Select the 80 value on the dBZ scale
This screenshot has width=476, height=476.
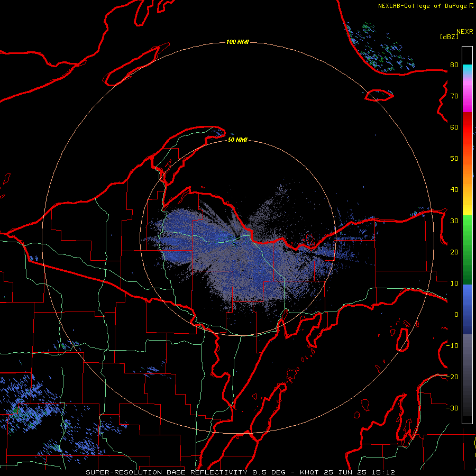click(x=454, y=65)
